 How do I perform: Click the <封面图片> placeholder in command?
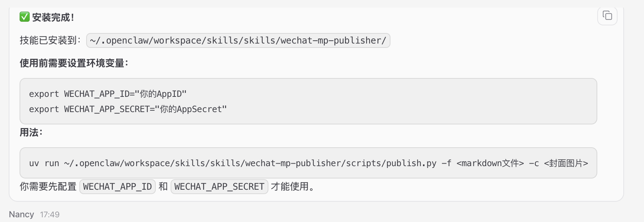[566, 163]
